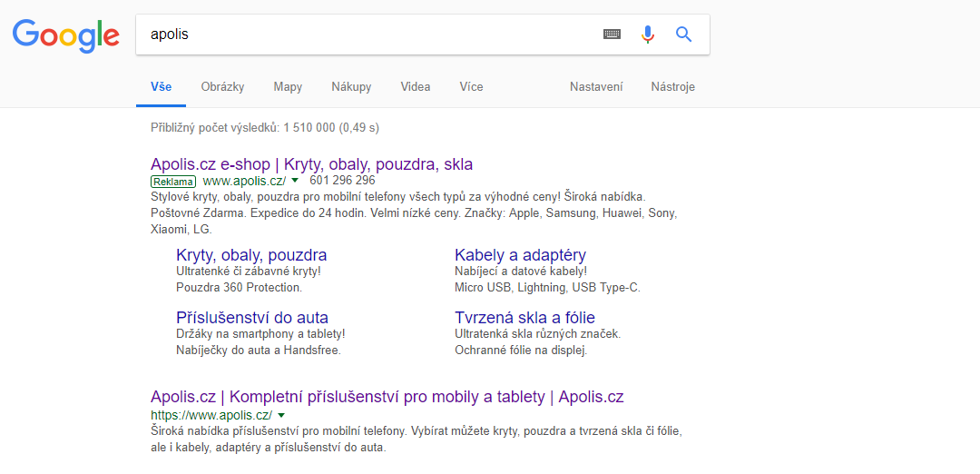
Task: Click organic URL https://www.apolis.cz/
Action: (211, 415)
